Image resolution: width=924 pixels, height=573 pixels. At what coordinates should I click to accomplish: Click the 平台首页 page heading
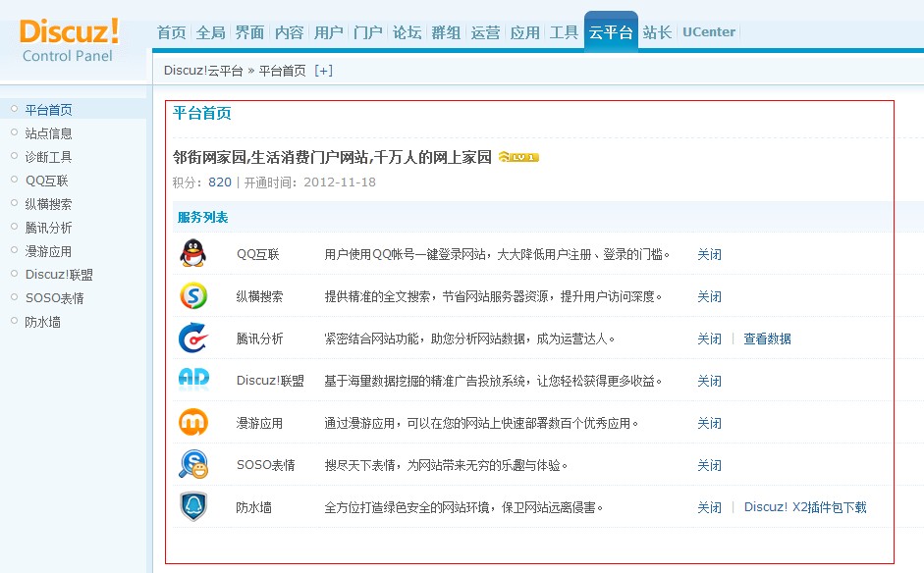pos(202,113)
